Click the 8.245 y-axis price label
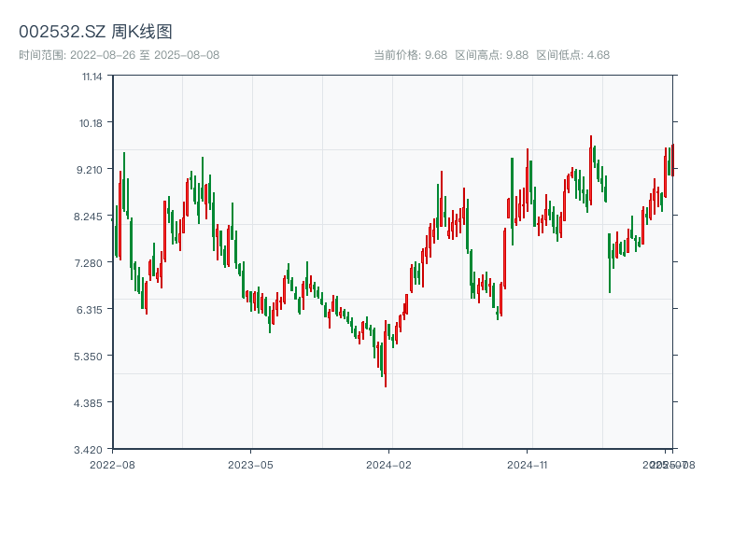 coord(91,217)
